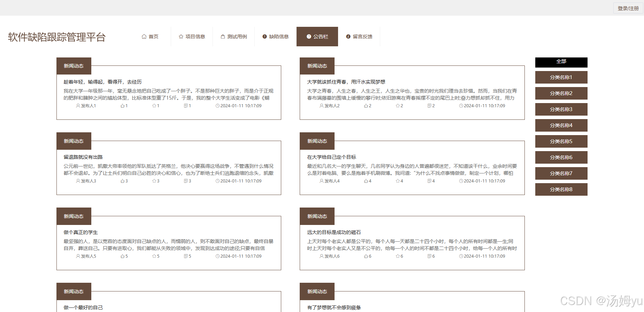Screen dimensions: 644x312
Task: Open article 做一个最好的自己
Action: (83, 307)
